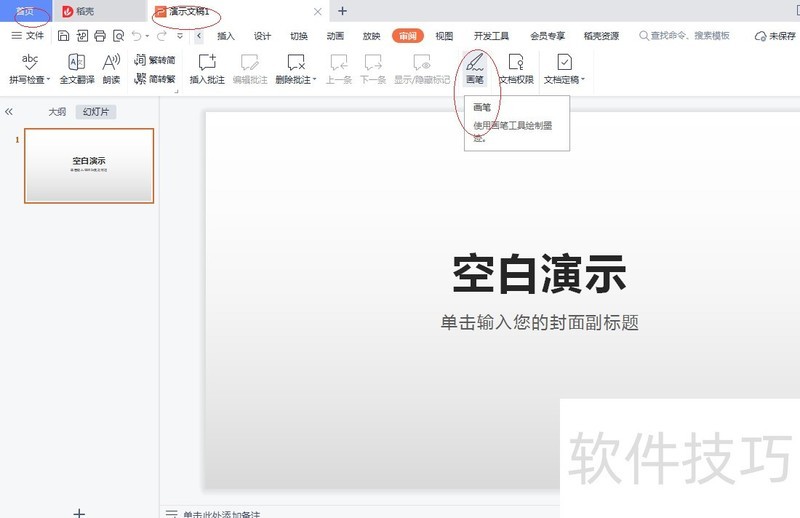Expand the 拼写检查 dropdown arrow
Screen dimensions: 800x518
tap(48, 80)
